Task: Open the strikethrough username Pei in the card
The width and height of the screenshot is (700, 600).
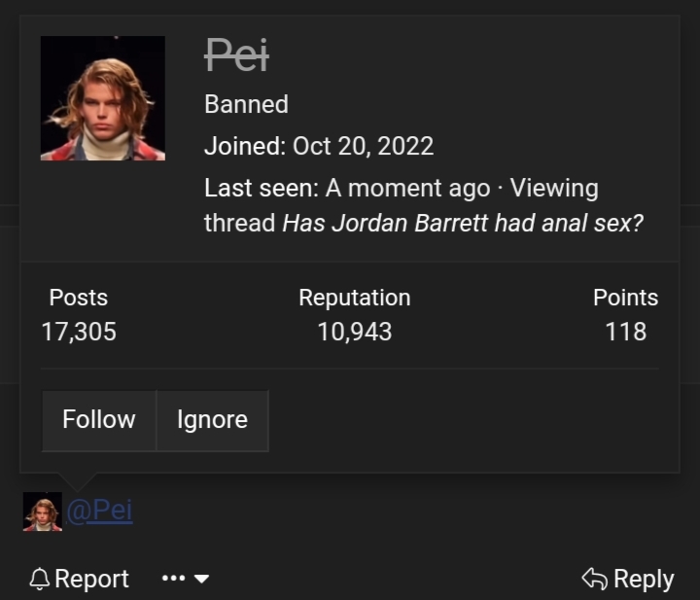Action: tap(236, 56)
